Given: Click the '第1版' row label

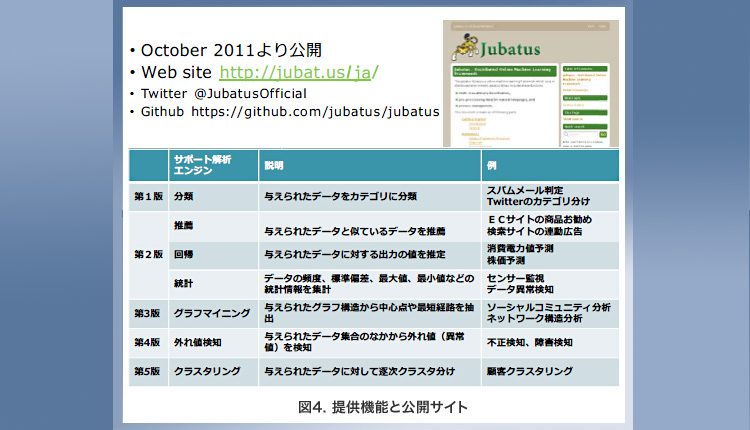Looking at the screenshot, I should tap(148, 197).
